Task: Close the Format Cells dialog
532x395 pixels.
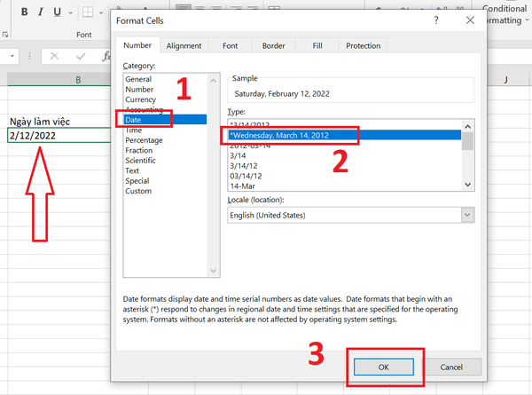Action: coord(470,20)
